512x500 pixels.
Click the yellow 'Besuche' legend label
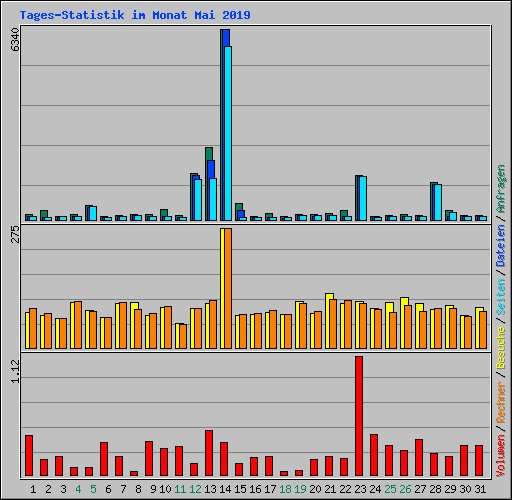[500, 348]
